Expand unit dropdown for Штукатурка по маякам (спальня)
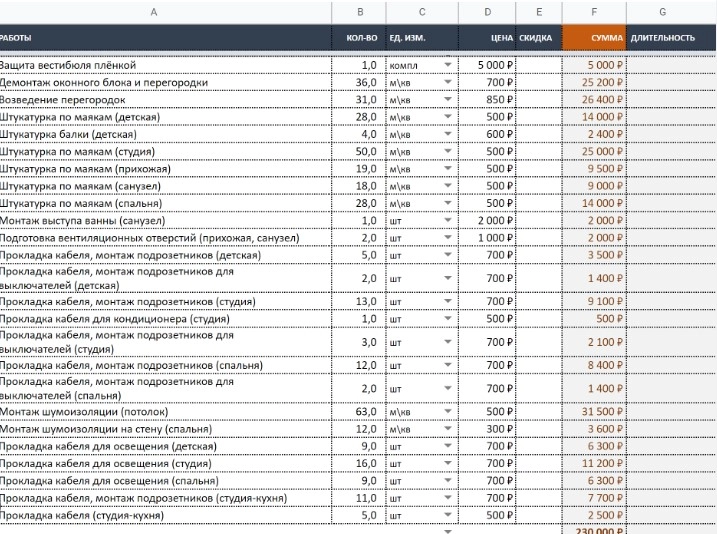Image resolution: width=717 pixels, height=534 pixels. tap(448, 203)
